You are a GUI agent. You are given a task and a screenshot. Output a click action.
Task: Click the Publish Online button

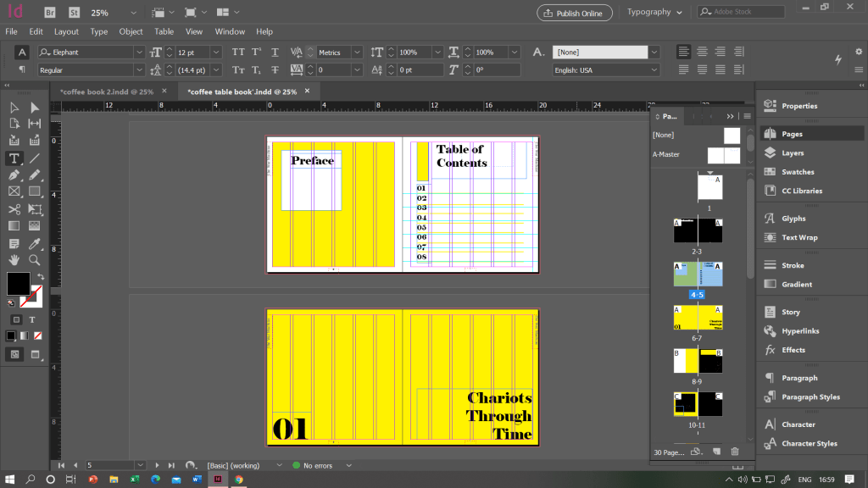click(575, 13)
